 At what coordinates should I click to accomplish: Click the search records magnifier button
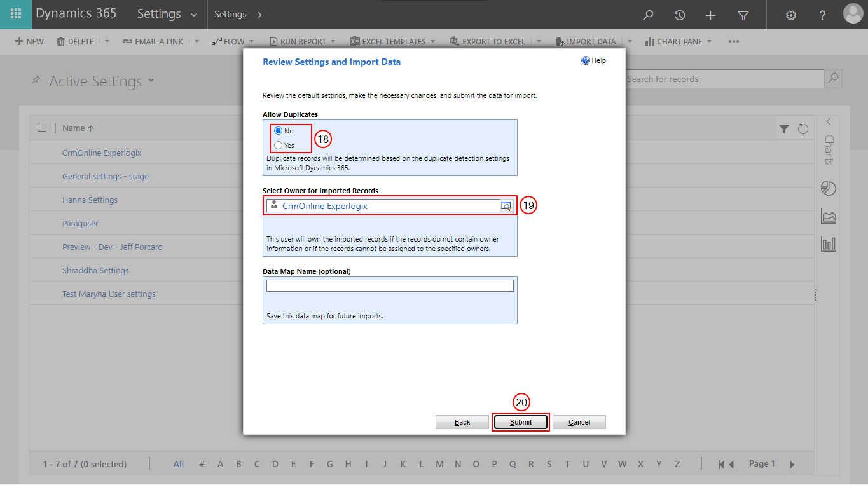(833, 79)
